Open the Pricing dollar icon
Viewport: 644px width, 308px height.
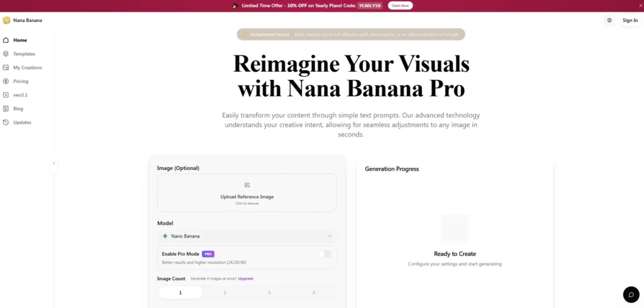pos(6,81)
